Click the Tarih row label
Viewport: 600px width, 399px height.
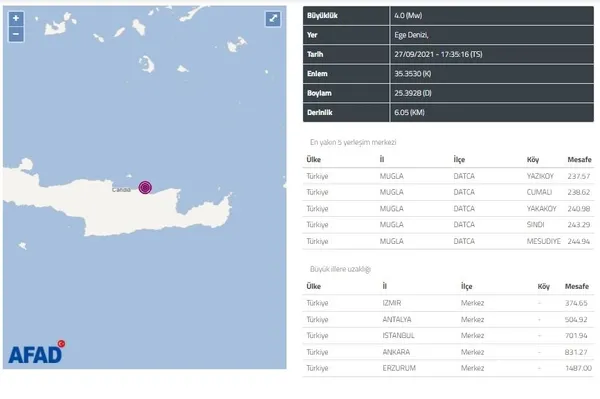315,54
